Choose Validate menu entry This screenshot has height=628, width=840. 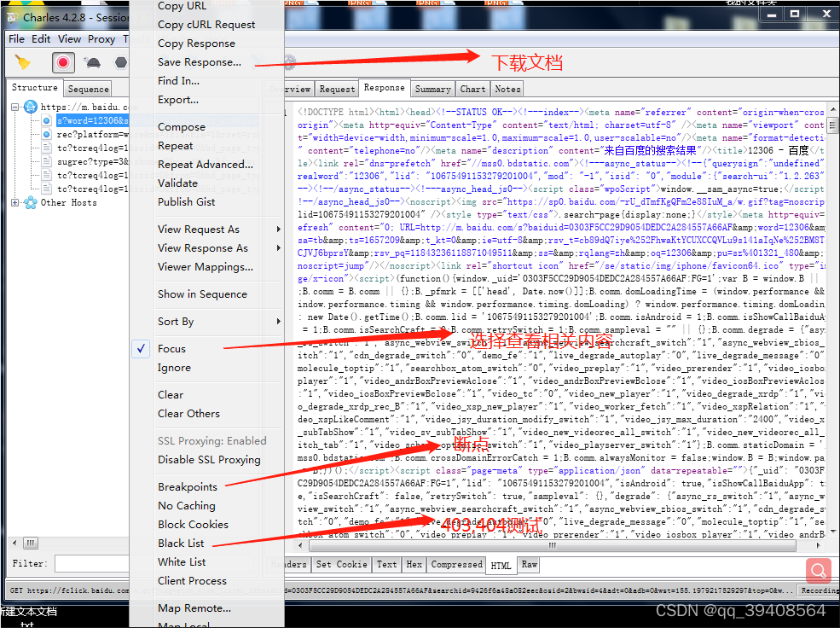177,183
